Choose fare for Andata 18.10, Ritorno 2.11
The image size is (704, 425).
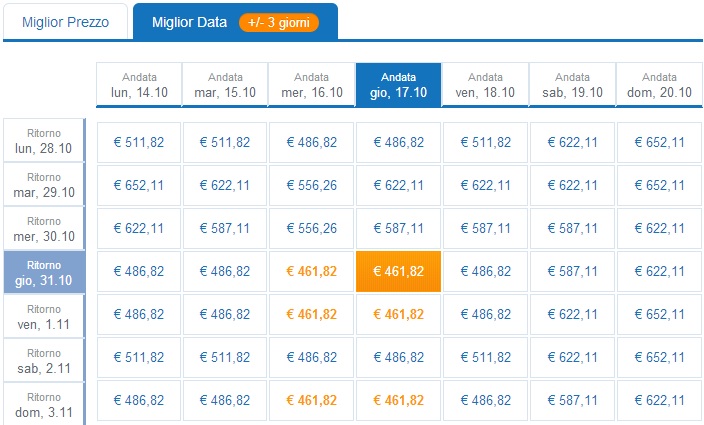coord(485,357)
